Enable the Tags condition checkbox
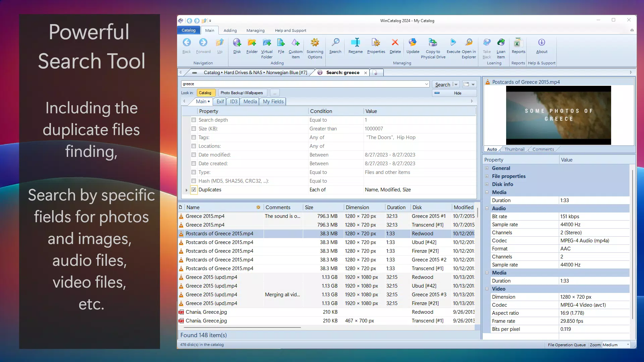 pos(194,137)
